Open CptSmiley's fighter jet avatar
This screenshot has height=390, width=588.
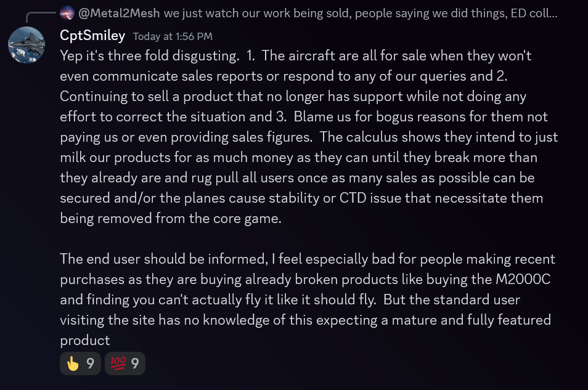pyautogui.click(x=27, y=45)
